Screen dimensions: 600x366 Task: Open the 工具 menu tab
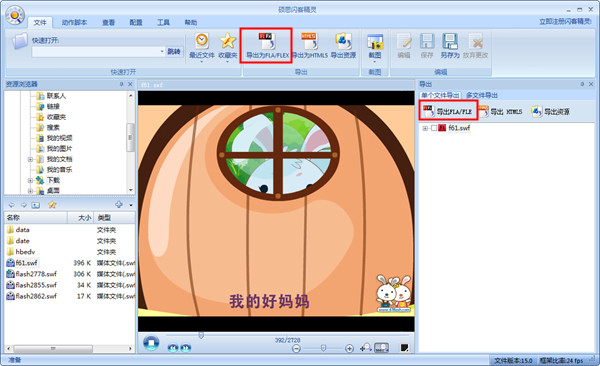[163, 23]
